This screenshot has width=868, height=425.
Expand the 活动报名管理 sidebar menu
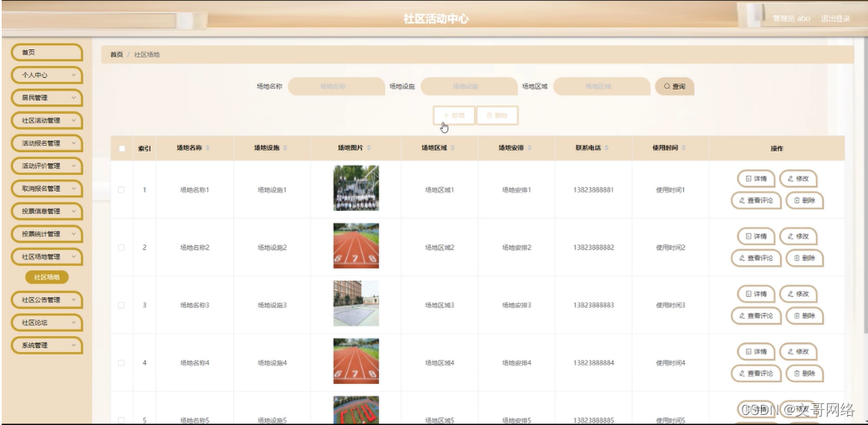coord(47,144)
